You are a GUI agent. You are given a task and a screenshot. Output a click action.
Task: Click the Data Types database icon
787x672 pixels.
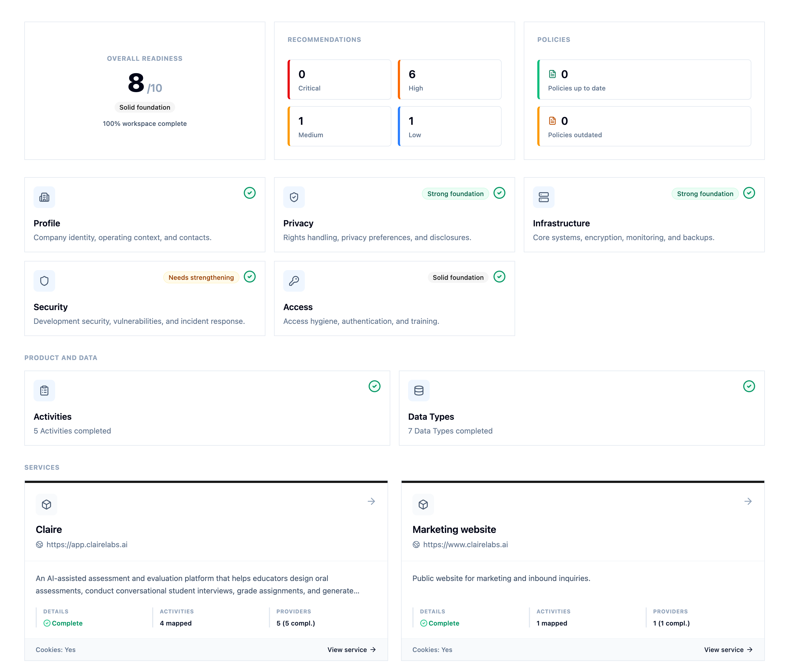(419, 390)
